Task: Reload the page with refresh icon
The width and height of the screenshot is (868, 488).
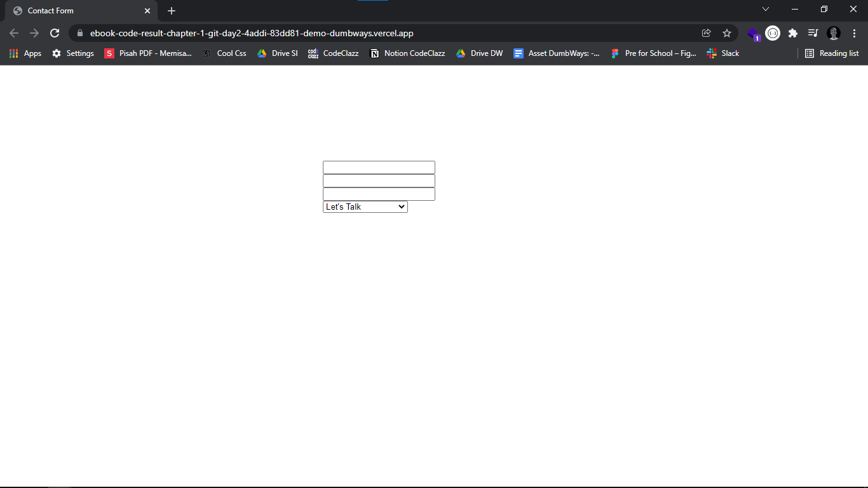Action: (x=55, y=33)
